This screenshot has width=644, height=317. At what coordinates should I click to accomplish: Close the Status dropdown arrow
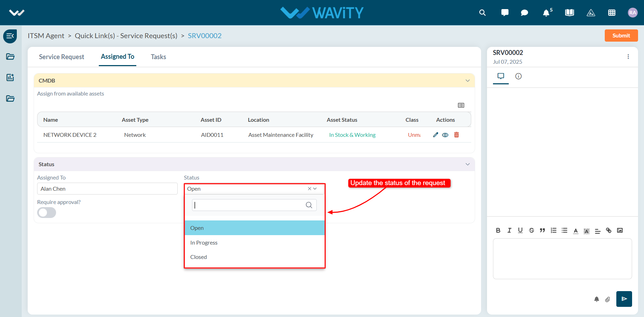tap(315, 189)
